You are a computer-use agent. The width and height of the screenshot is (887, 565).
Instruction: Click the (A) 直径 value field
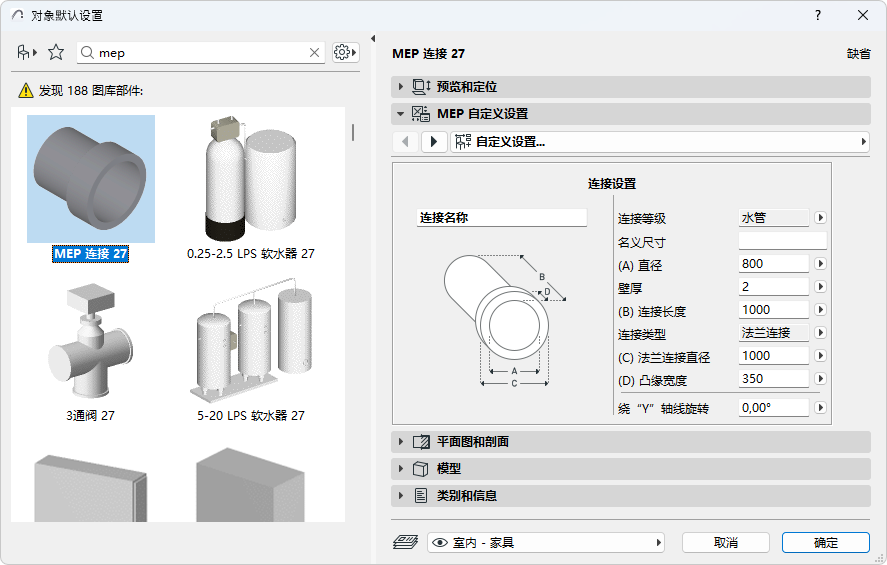point(773,264)
